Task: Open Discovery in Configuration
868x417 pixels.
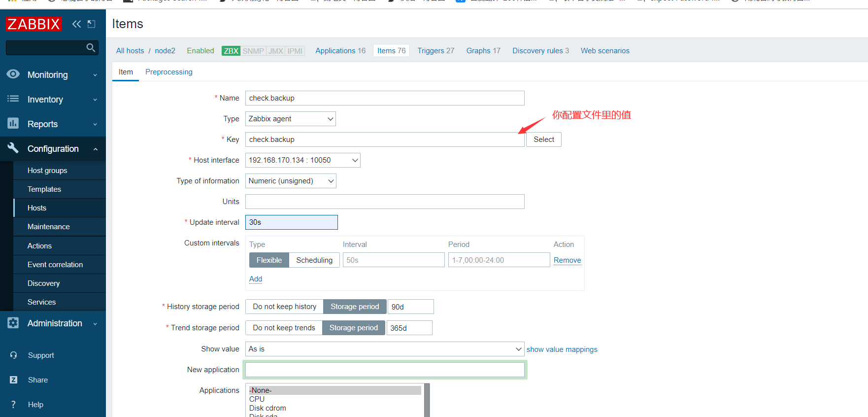Action: pyautogui.click(x=60, y=283)
